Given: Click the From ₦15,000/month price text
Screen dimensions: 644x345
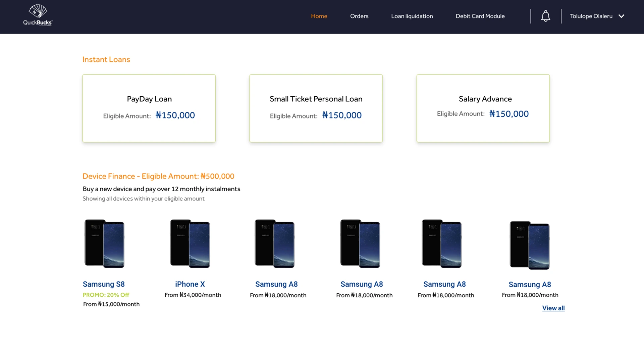Looking at the screenshot, I should [111, 304].
